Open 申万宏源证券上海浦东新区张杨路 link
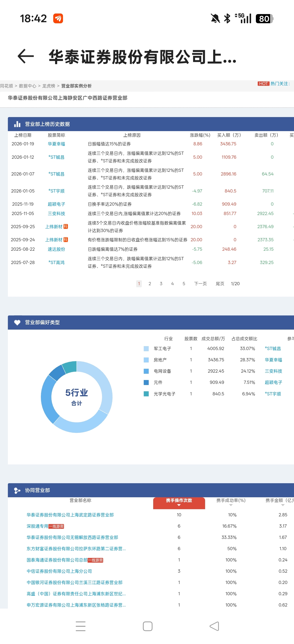The width and height of the screenshot is (294, 644). coord(76,605)
